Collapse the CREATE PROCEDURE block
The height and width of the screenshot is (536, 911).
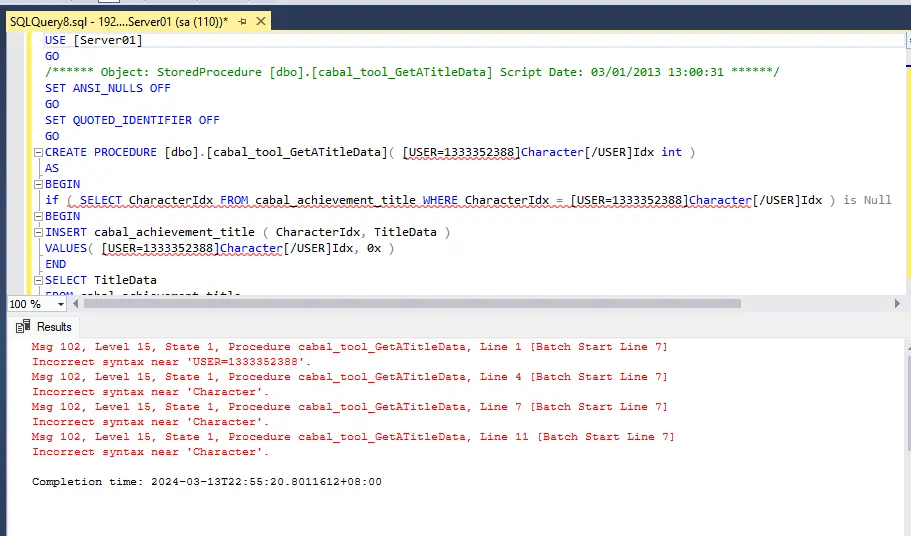tap(38, 152)
